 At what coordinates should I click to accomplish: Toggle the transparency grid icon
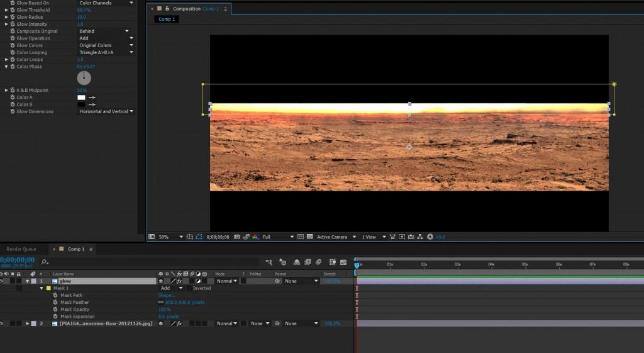(309, 237)
